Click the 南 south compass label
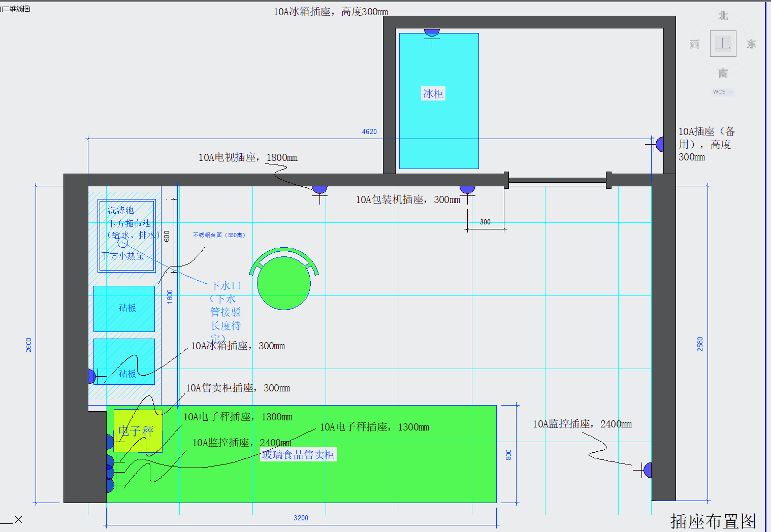Screen dimensions: 771x532 click(723, 74)
